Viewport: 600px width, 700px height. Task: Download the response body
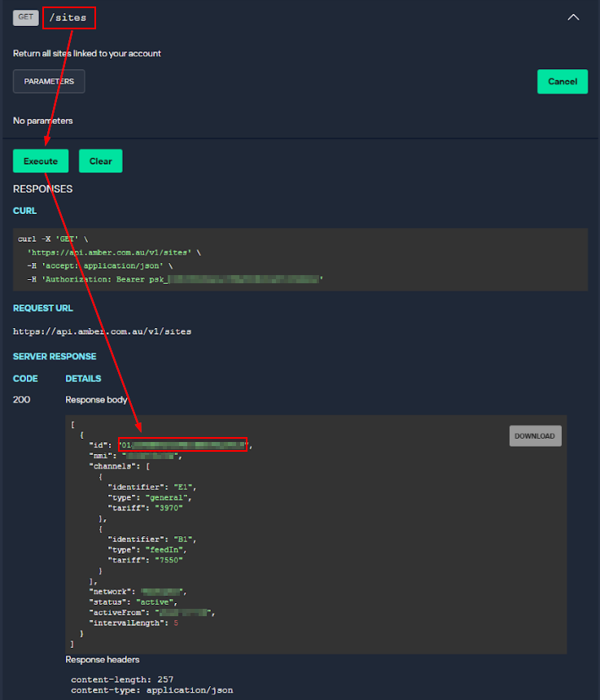pos(535,436)
